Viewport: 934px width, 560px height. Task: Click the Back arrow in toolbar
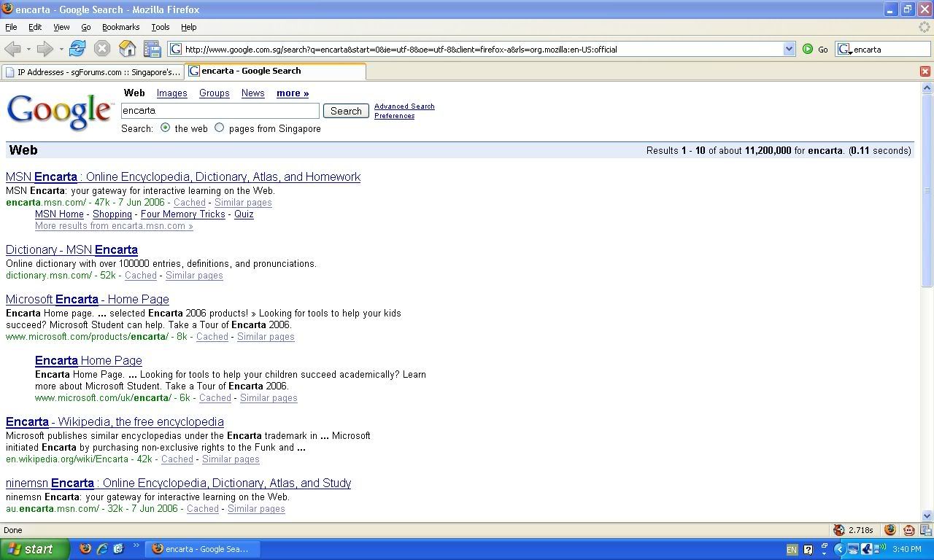pos(12,49)
